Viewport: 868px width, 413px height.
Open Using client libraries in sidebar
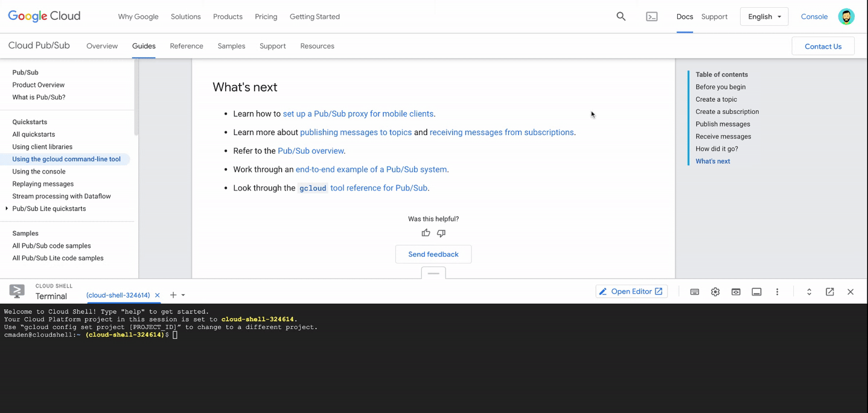(x=42, y=147)
